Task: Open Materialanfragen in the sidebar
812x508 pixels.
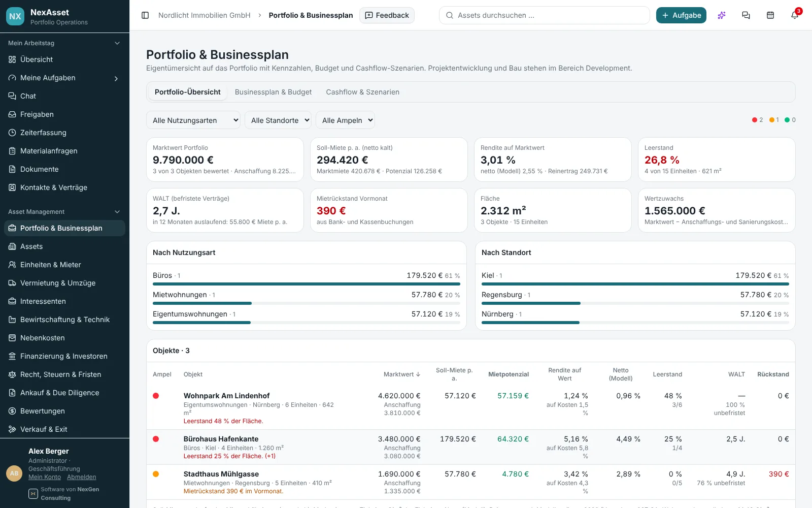Action: pos(64,151)
